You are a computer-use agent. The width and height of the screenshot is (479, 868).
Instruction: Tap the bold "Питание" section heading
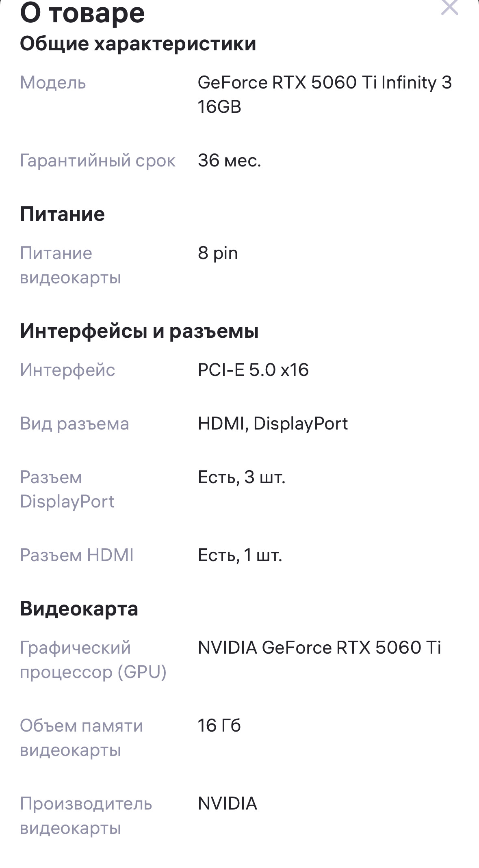(62, 214)
